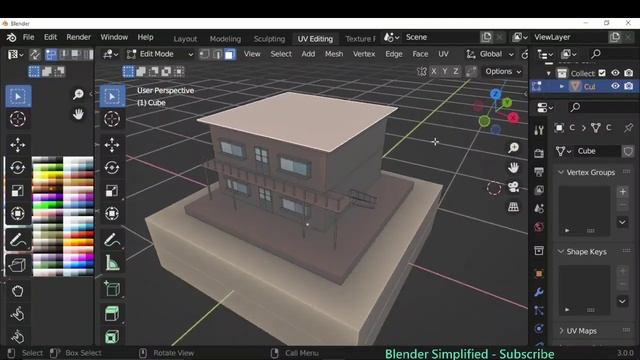Choose the Transform tool in the 3D viewport

coord(112,213)
